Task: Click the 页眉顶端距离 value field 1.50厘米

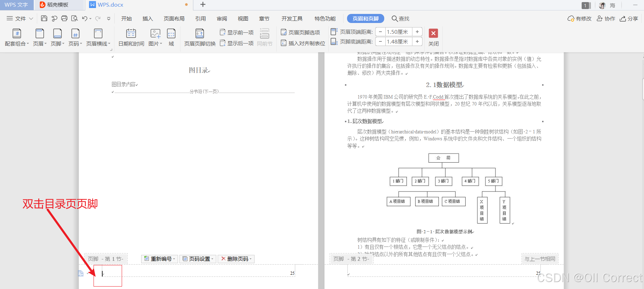Action: coord(399,32)
